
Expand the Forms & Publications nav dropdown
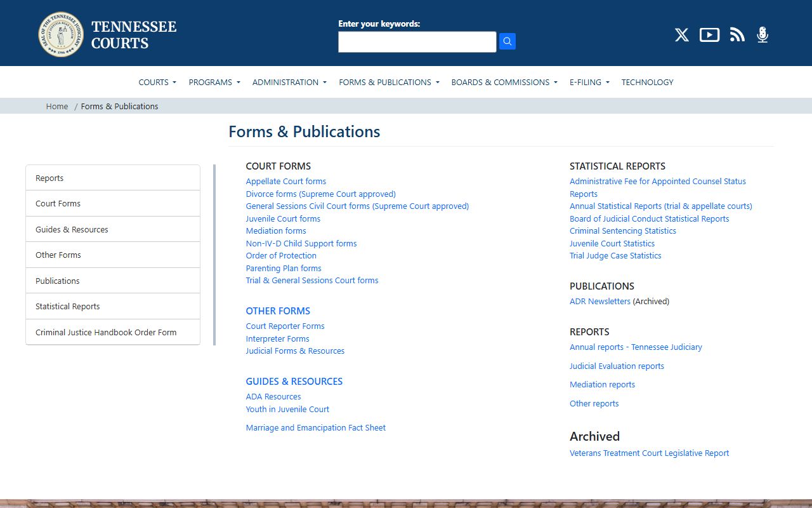point(389,82)
